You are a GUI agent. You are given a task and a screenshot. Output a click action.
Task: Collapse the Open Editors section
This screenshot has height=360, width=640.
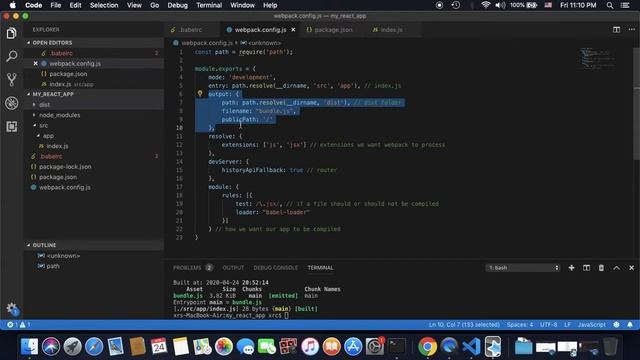point(52,42)
